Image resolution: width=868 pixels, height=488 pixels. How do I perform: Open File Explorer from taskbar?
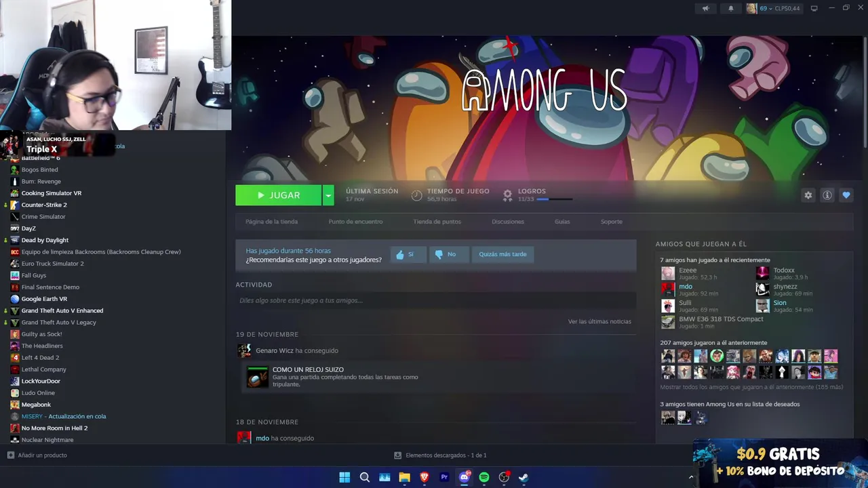(405, 477)
